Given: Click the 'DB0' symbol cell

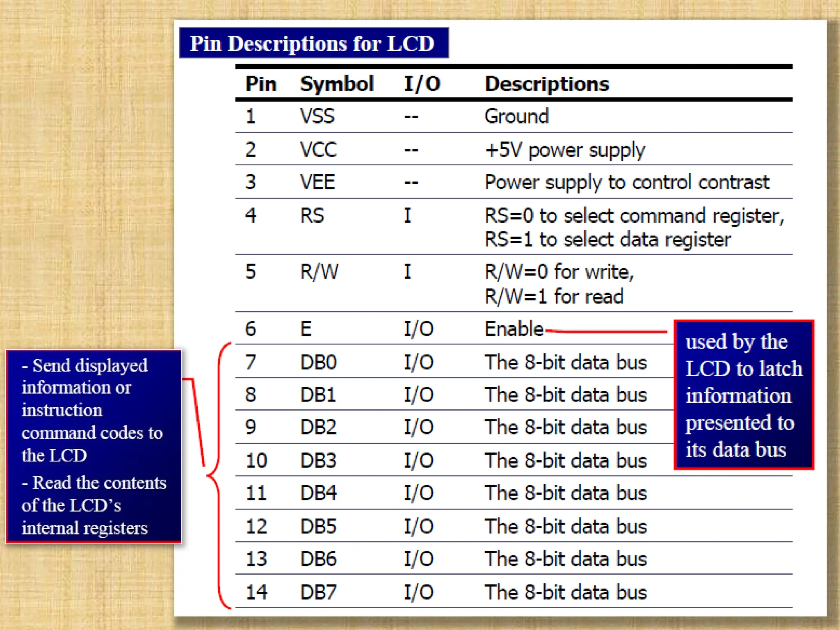Looking at the screenshot, I should click(x=318, y=362).
